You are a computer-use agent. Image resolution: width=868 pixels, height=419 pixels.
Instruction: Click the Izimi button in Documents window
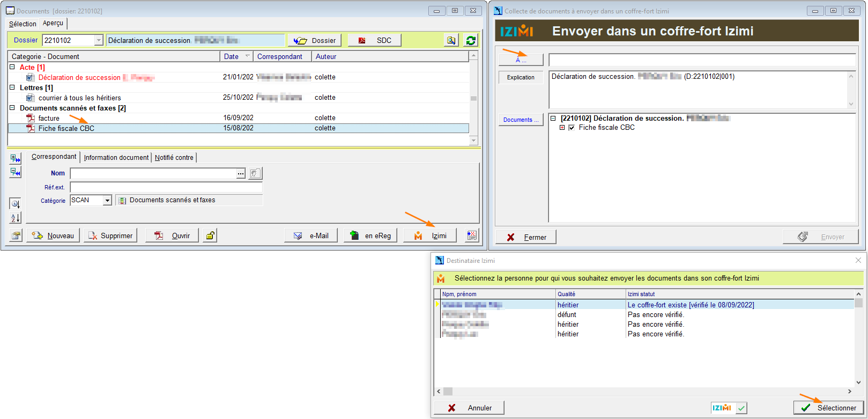[430, 236]
